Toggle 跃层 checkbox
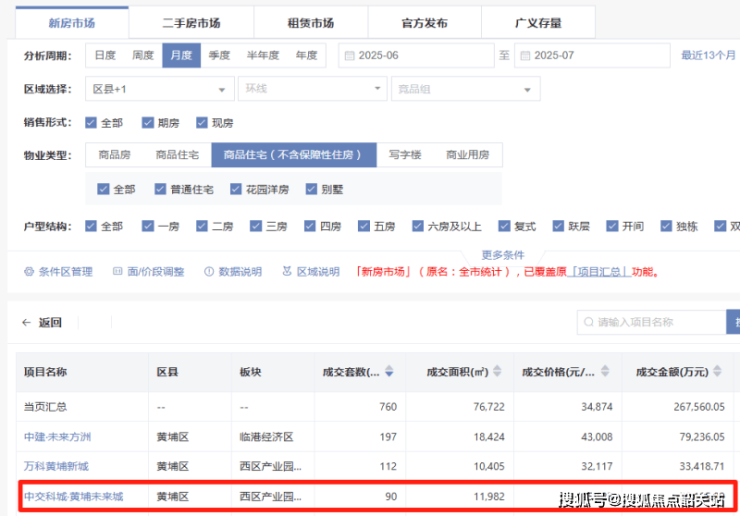 [558, 226]
